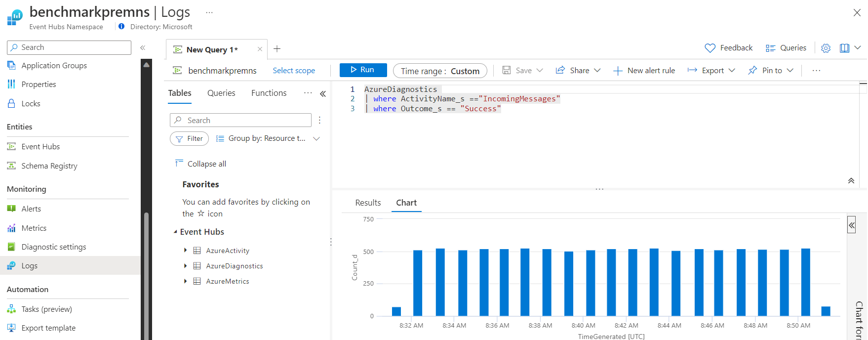Collapse the query editor with double chevron
The width and height of the screenshot is (868, 340).
pyautogui.click(x=851, y=181)
